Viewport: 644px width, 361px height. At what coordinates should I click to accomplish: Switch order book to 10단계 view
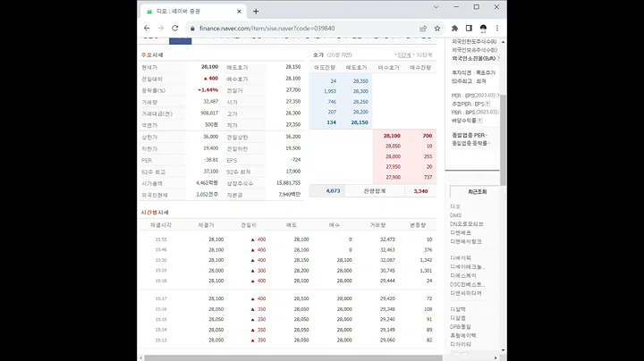pyautogui.click(x=424, y=55)
